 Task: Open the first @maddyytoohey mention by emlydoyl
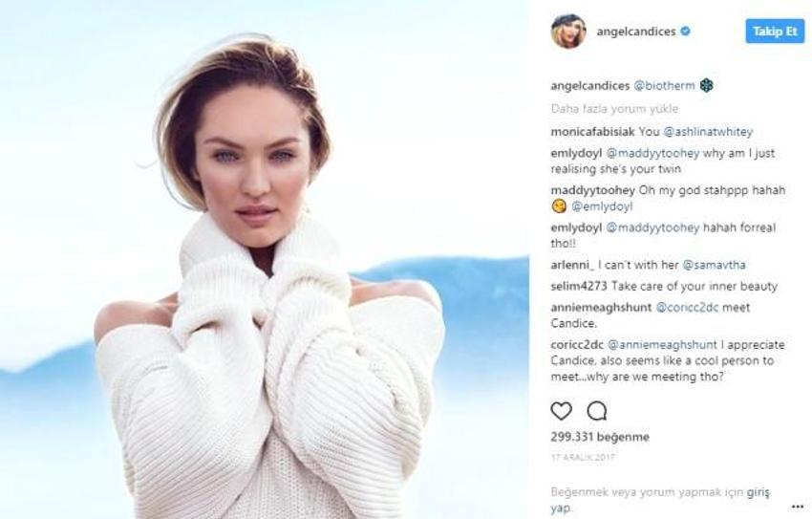pyautogui.click(x=652, y=153)
